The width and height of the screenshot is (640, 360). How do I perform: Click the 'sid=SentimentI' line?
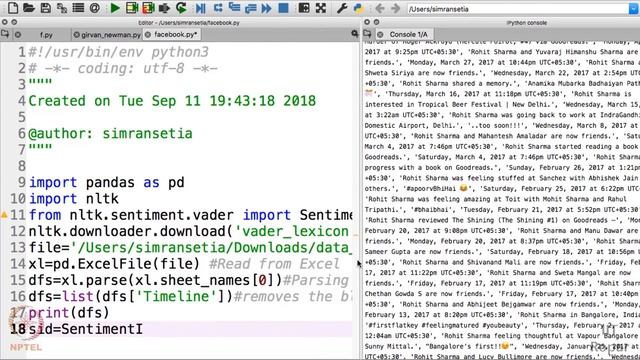coord(86,329)
